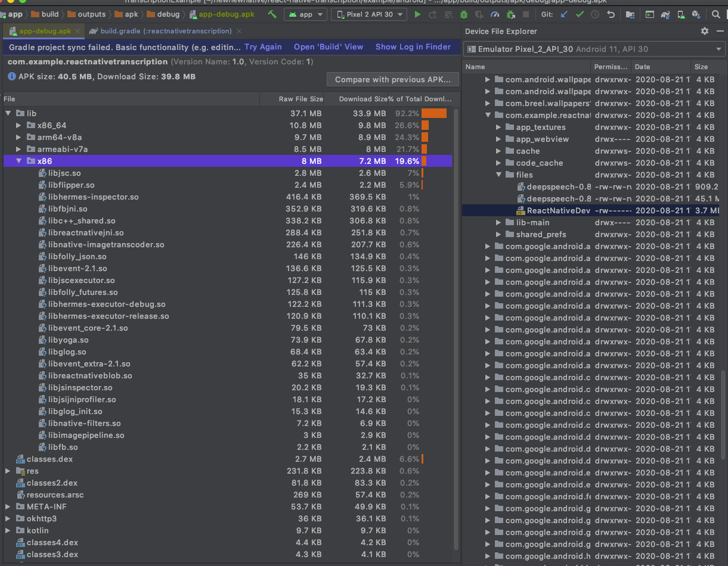728x566 pixels.
Task: Click the Permissions column header
Action: coord(611,67)
